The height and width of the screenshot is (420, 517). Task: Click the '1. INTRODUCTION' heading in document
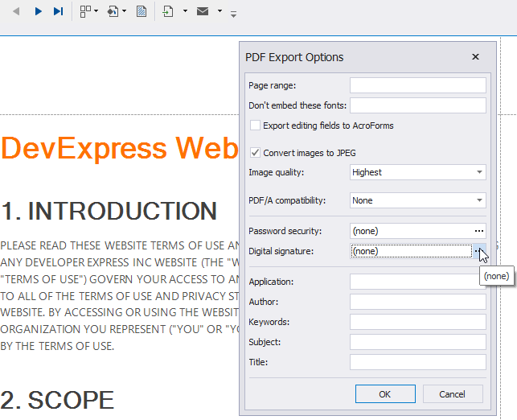click(x=109, y=211)
